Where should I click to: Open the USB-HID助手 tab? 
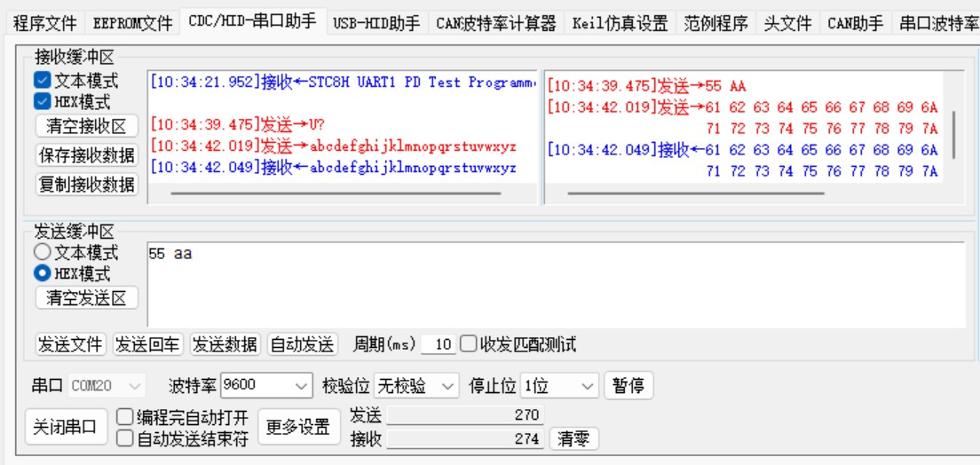pyautogui.click(x=377, y=24)
